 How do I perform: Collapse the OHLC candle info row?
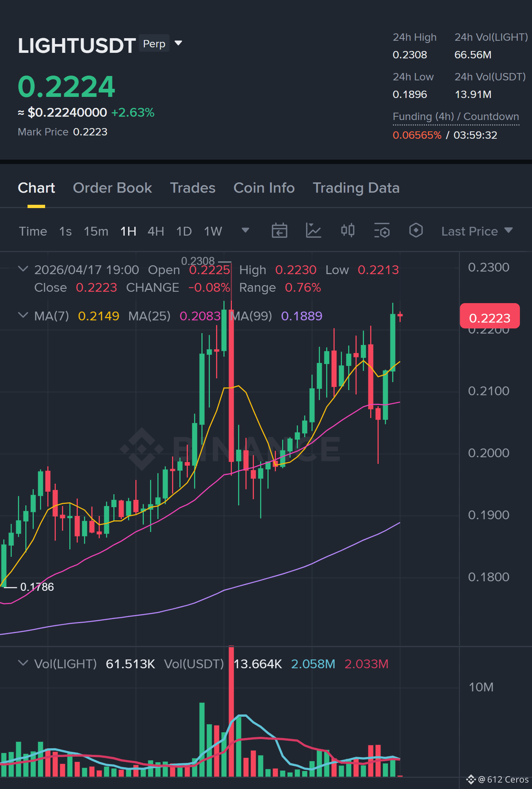23,269
